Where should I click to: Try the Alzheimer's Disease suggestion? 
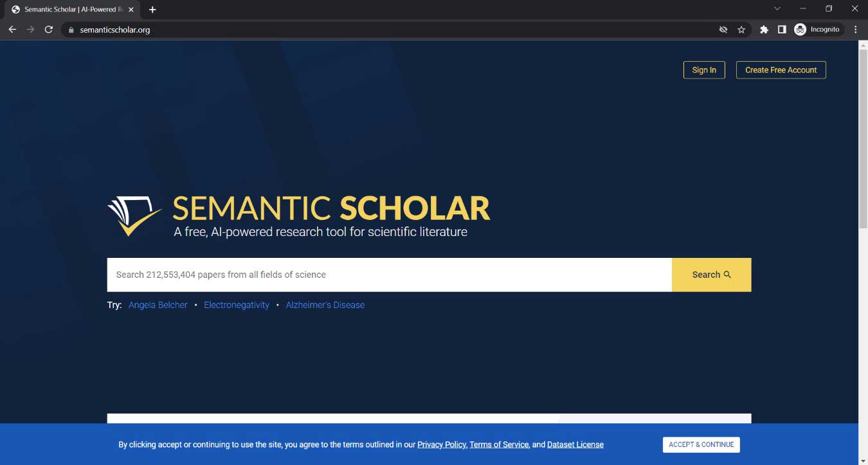pos(325,305)
